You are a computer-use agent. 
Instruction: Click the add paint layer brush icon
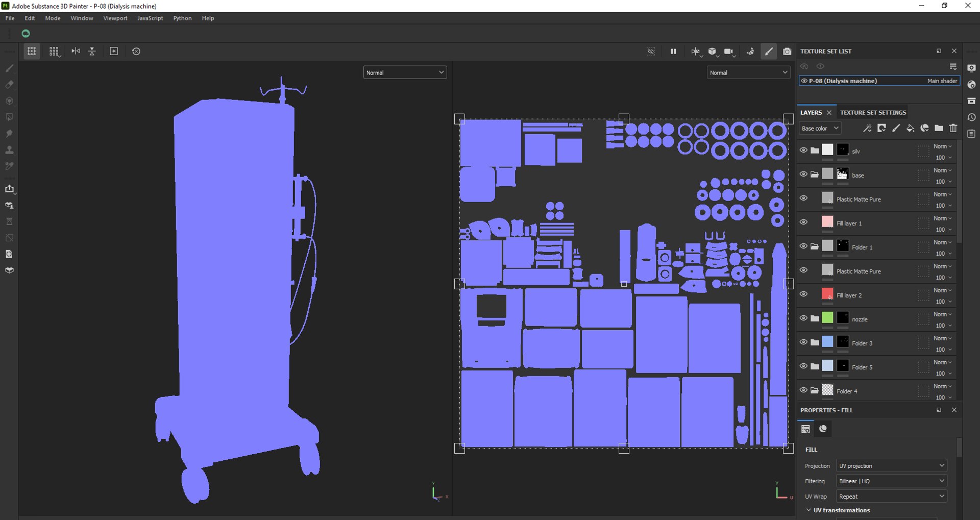tap(896, 128)
